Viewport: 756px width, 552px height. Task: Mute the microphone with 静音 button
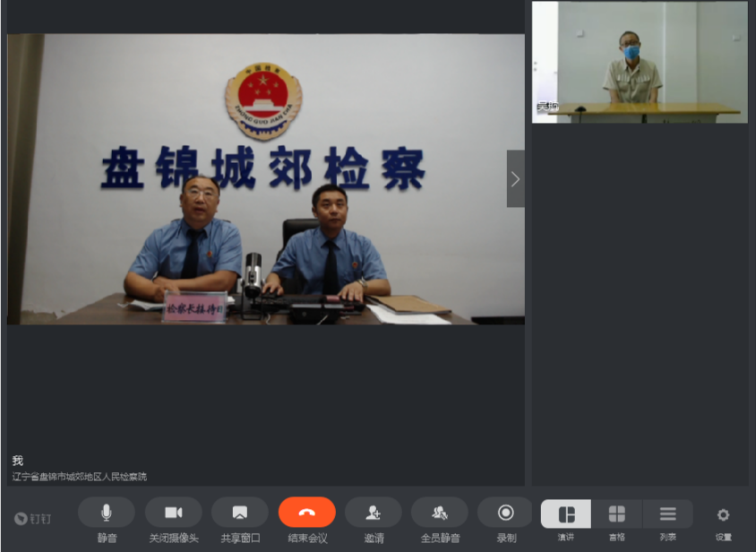(107, 513)
